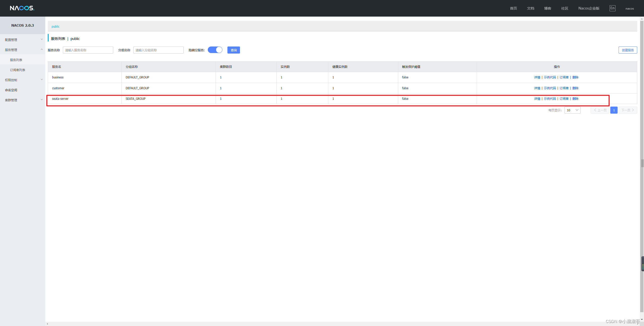Click the seata-server service name cell
Screen dimensions: 644x326
(x=85, y=99)
